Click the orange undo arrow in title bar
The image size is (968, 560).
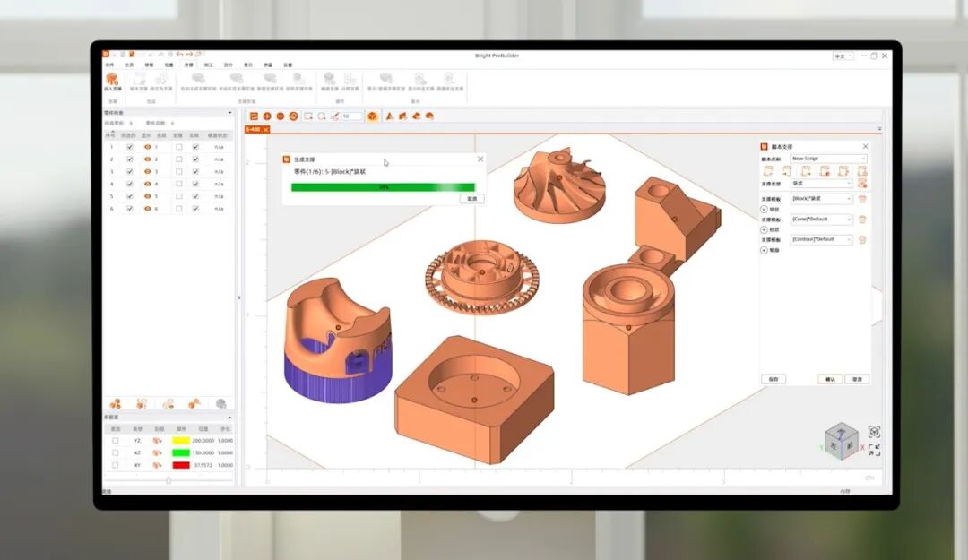click(179, 55)
